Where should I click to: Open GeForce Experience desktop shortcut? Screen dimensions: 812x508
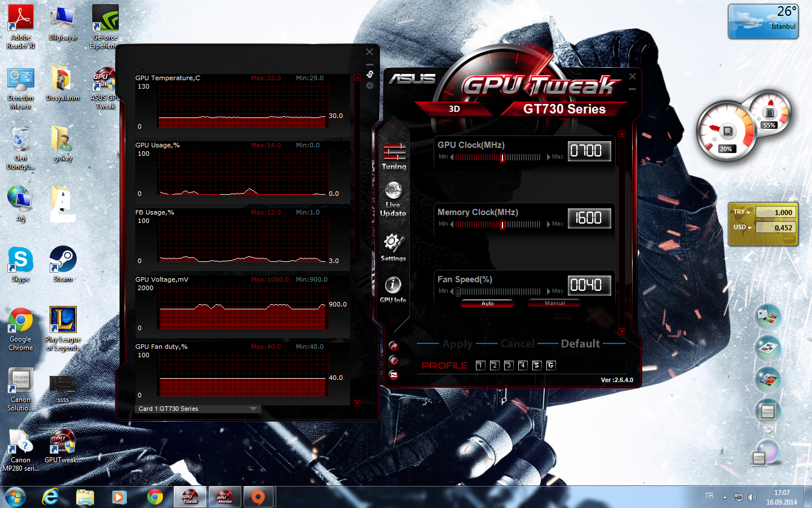105,26
